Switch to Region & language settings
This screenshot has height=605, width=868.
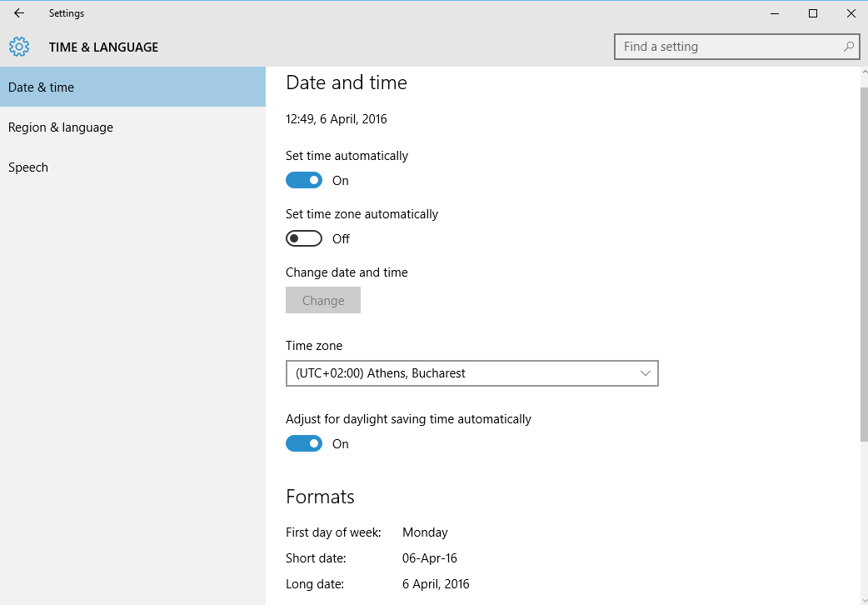pos(61,127)
